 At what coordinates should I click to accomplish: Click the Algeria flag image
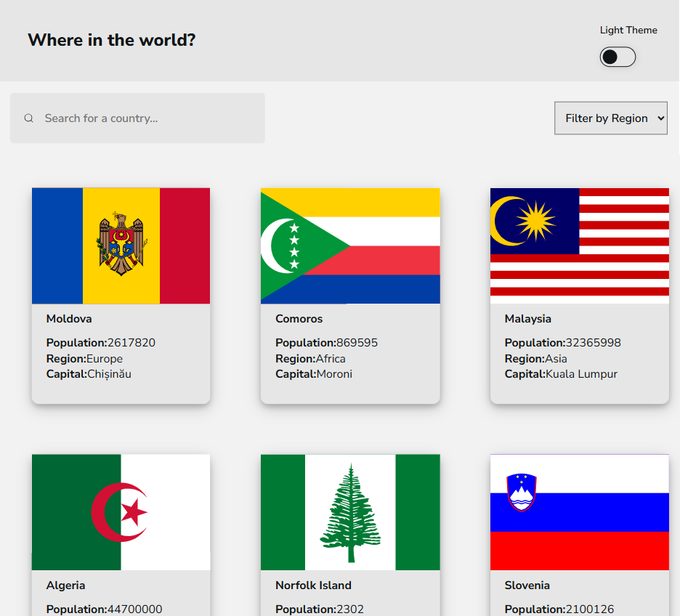click(121, 512)
